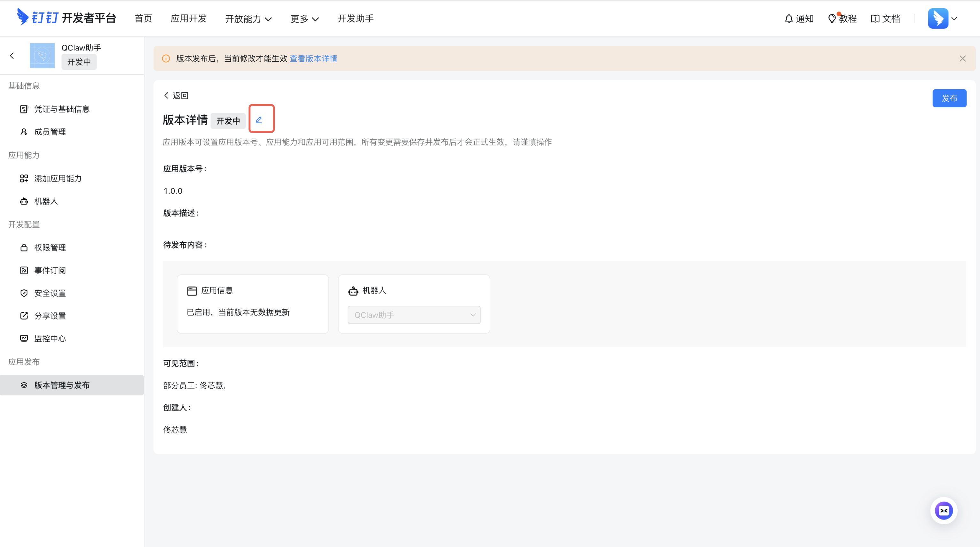This screenshot has height=547, width=980.
Task: Go to 应用开发 in top navigation
Action: coord(188,18)
